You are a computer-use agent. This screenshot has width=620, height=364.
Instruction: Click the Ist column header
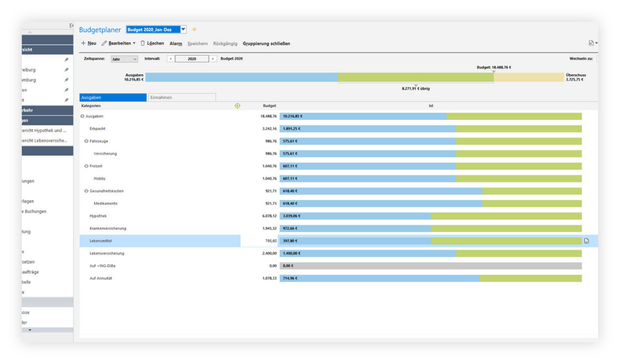point(431,106)
